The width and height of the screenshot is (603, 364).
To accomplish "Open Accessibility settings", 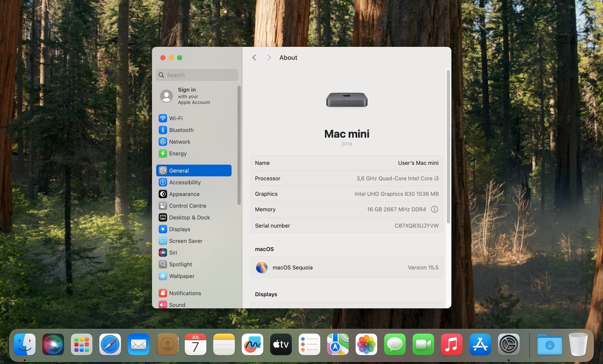I will (194, 182).
